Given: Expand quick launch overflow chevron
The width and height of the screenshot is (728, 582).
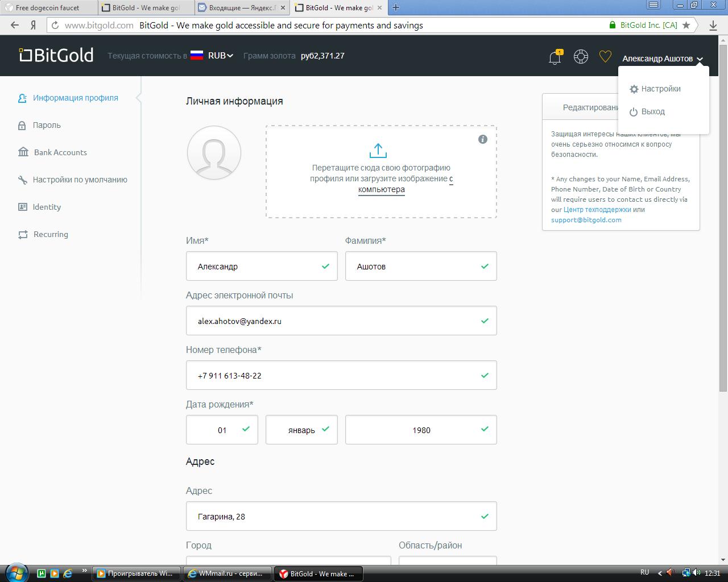Looking at the screenshot, I should point(85,571).
